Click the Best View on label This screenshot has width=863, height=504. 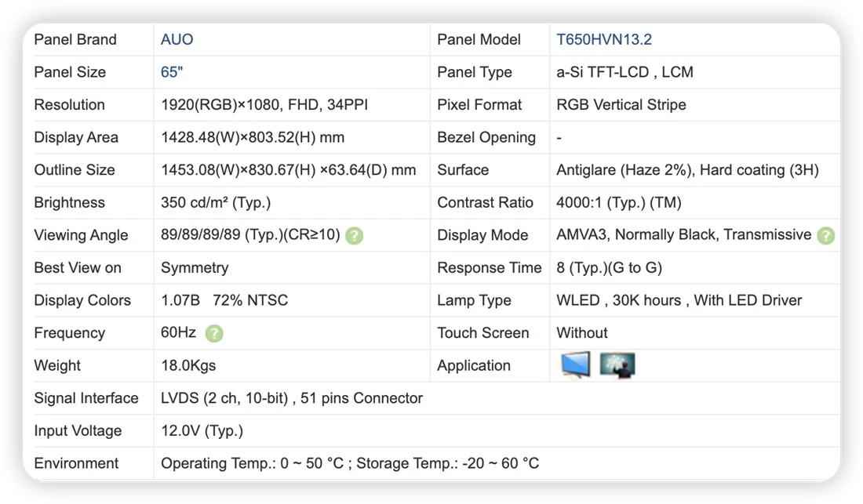tap(78, 267)
